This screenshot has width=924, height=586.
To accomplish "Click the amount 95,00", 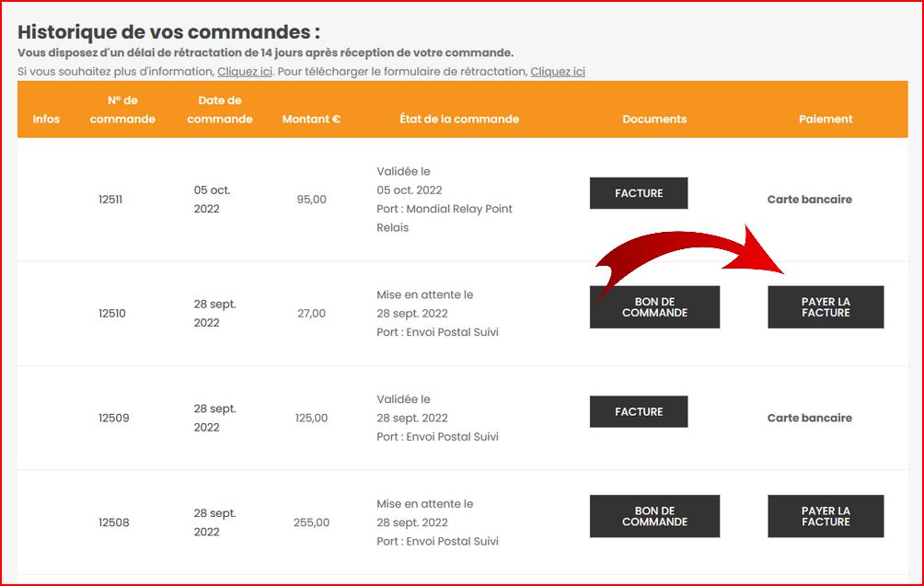I will click(x=311, y=200).
